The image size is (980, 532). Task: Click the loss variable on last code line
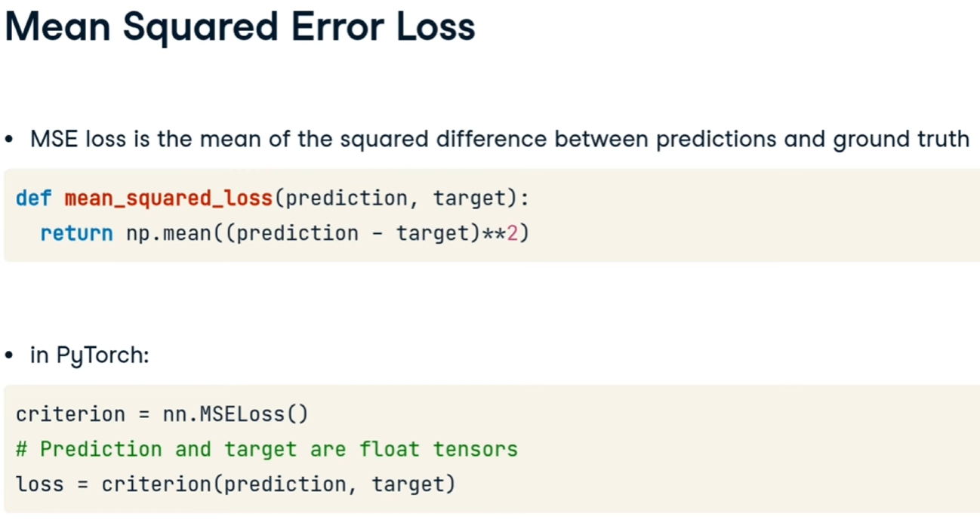pyautogui.click(x=39, y=484)
